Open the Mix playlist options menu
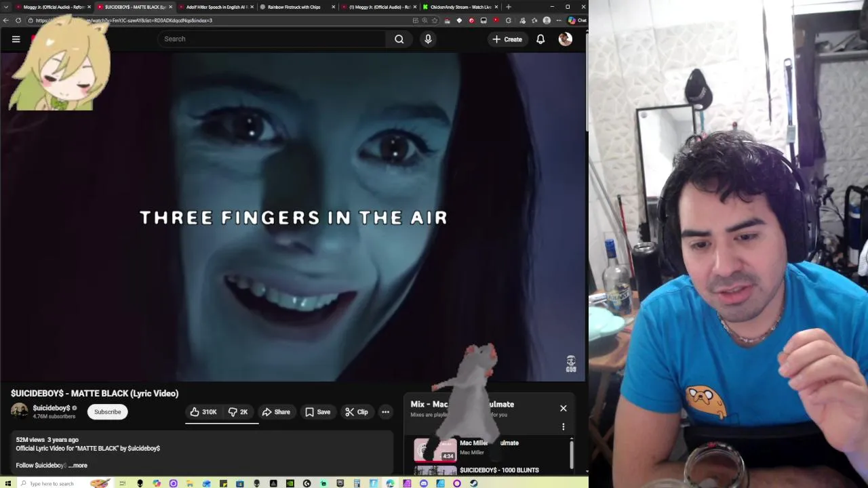 (563, 426)
